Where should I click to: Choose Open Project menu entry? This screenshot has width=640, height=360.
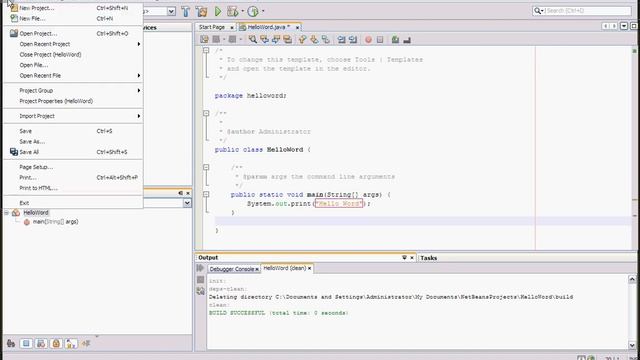[x=73, y=33]
